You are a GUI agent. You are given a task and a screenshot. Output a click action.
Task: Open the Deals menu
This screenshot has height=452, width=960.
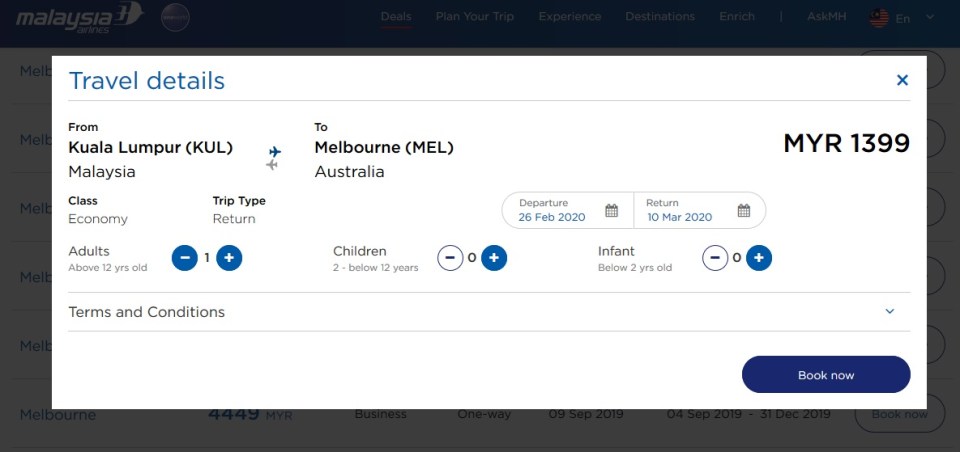click(396, 17)
